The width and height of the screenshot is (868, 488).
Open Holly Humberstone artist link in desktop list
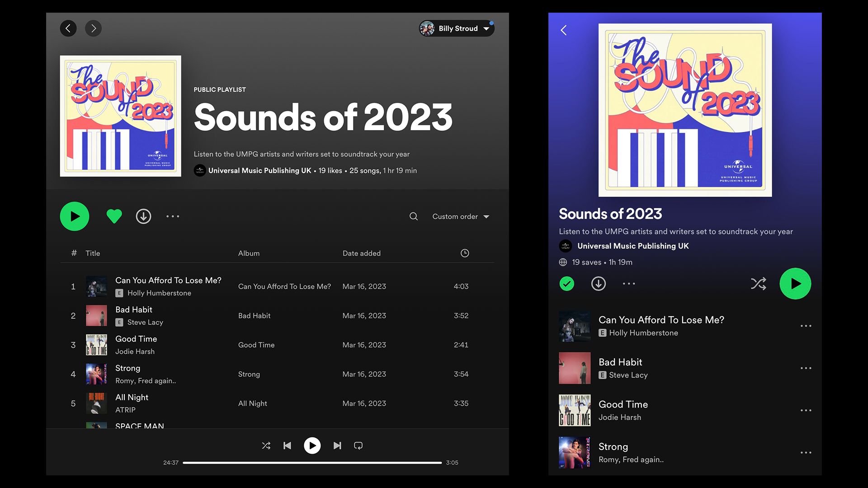pyautogui.click(x=159, y=293)
